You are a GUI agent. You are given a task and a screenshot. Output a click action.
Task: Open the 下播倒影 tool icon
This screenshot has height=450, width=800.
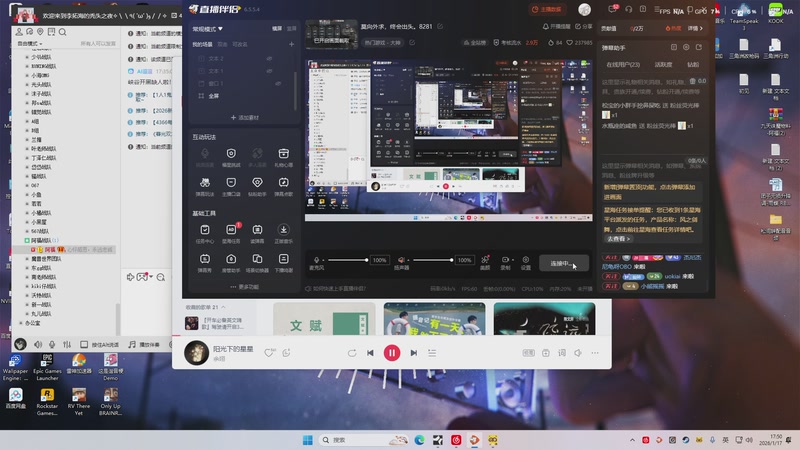(283, 259)
